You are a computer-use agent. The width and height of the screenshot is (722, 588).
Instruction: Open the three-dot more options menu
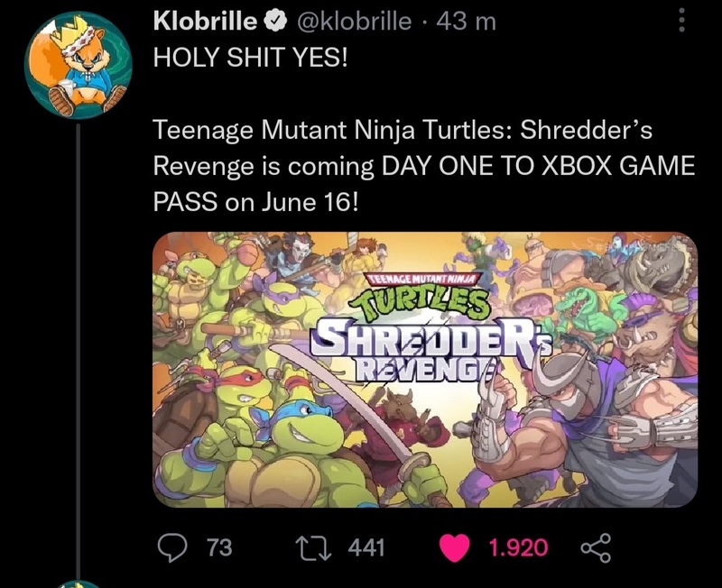pos(680,20)
